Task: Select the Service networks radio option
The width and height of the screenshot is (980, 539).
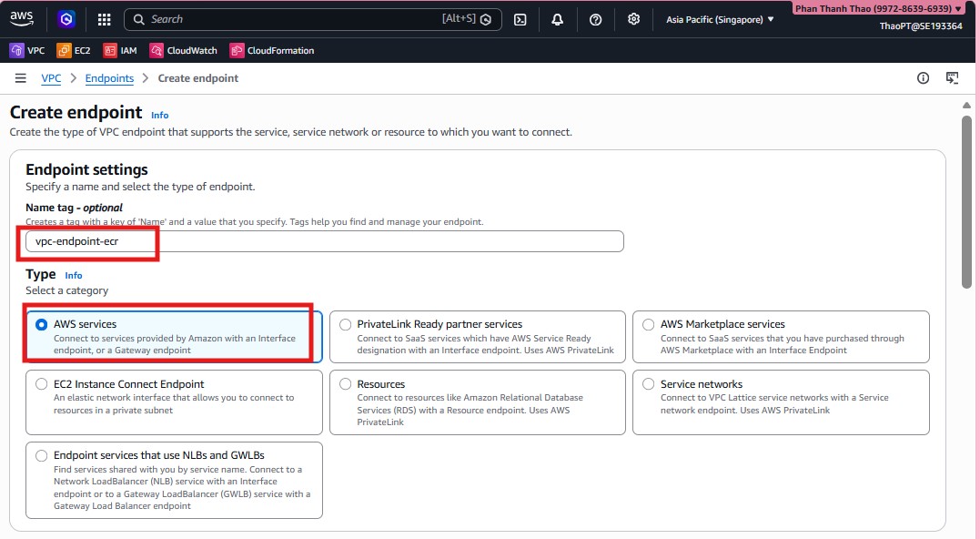Action: [648, 384]
